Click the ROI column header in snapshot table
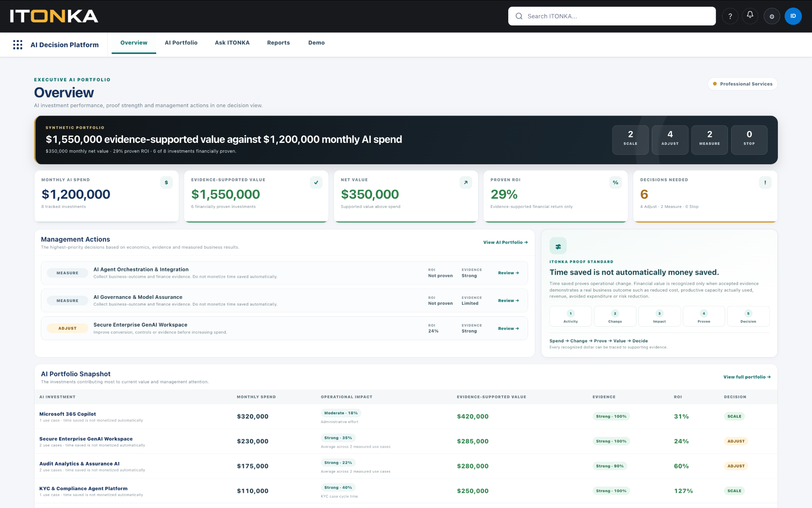The width and height of the screenshot is (812, 508). (678, 397)
